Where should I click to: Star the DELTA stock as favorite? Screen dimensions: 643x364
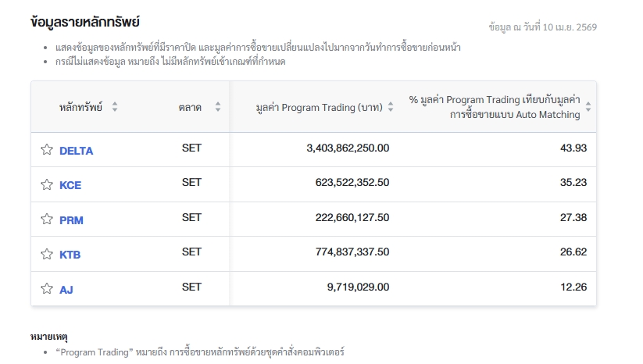[x=47, y=150]
